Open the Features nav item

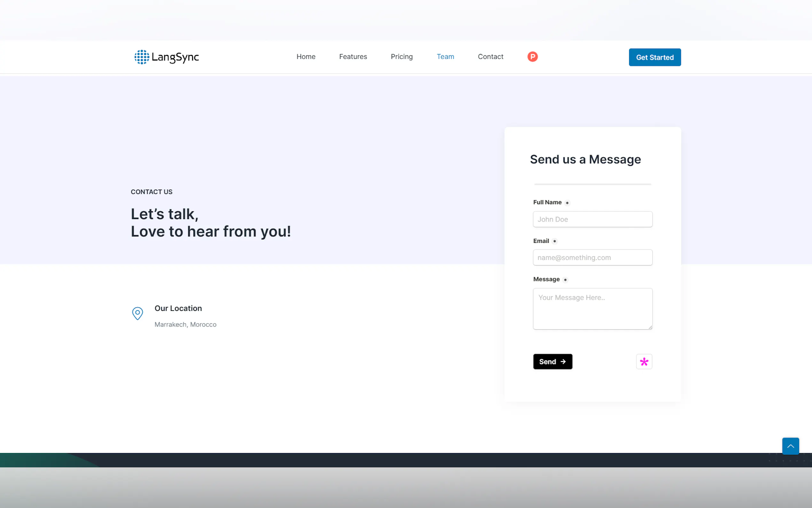pyautogui.click(x=353, y=56)
